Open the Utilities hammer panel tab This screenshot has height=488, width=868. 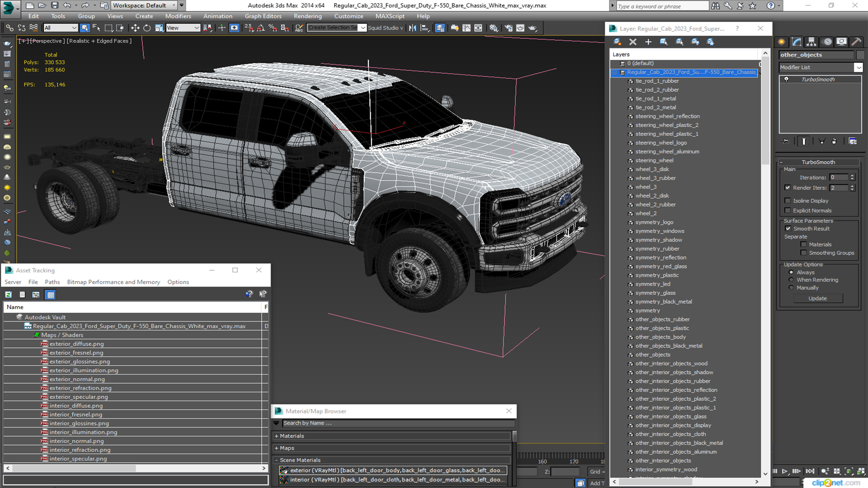856,42
